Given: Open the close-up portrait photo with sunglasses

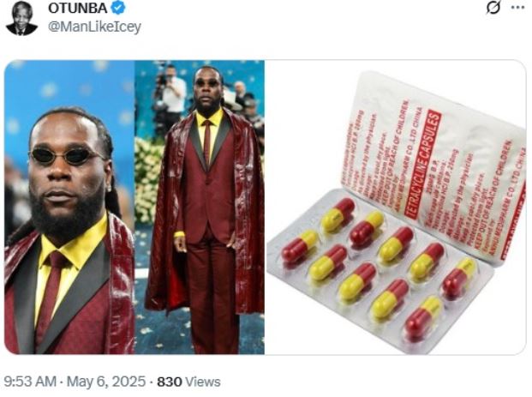Looking at the screenshot, I should point(69,208).
